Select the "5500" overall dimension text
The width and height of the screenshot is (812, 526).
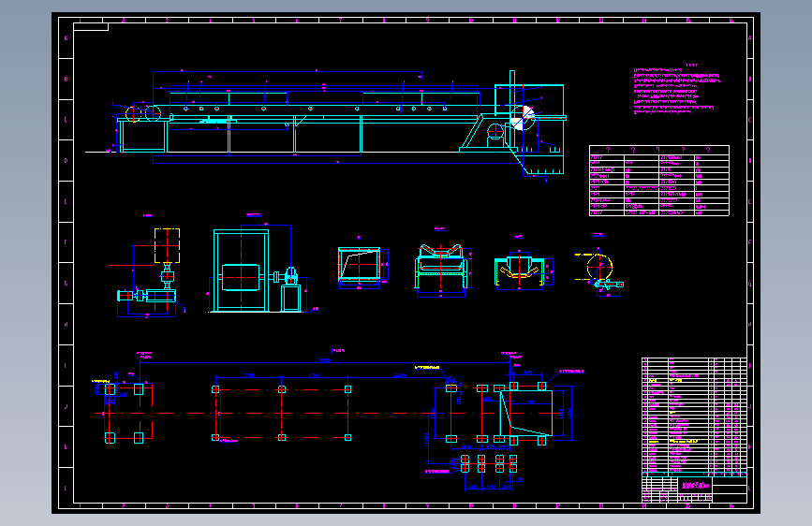325,360
